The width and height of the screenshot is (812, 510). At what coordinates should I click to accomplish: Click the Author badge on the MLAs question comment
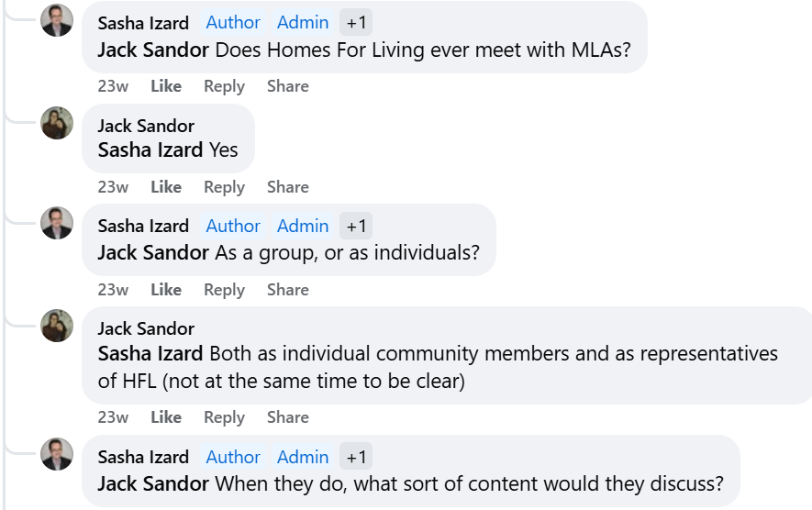click(x=233, y=23)
